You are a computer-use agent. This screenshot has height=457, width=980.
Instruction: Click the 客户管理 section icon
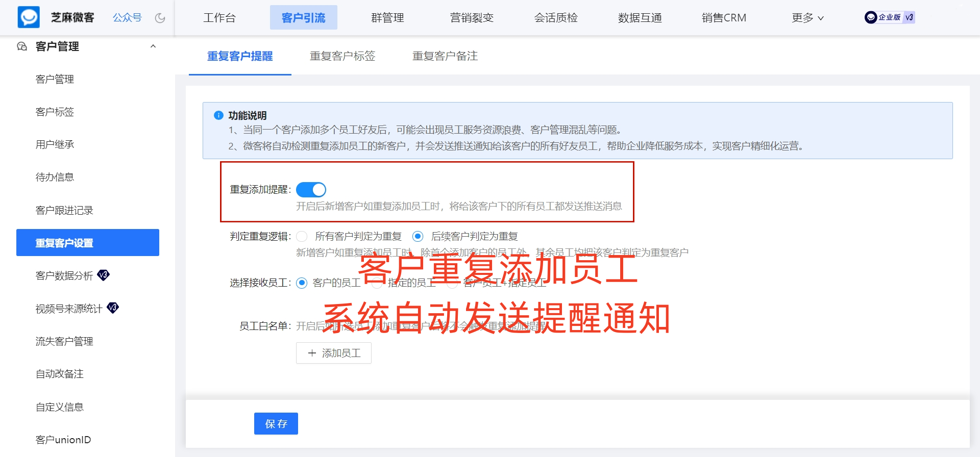click(x=22, y=46)
